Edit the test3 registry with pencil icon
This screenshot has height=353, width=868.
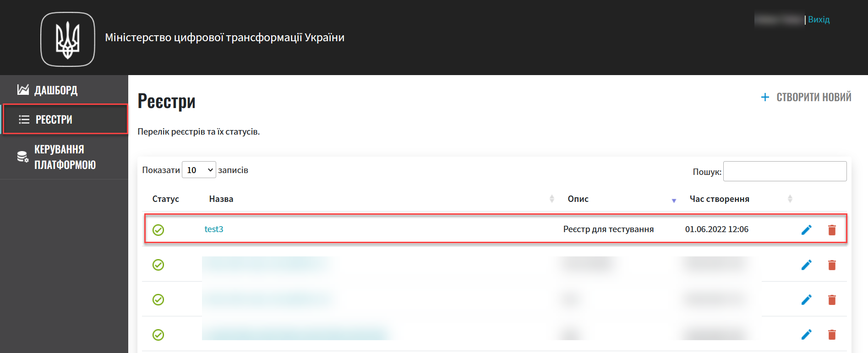tap(806, 230)
